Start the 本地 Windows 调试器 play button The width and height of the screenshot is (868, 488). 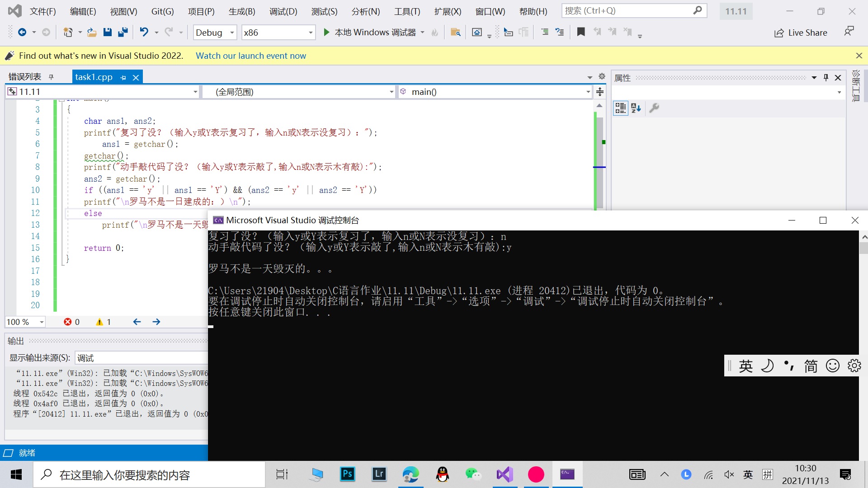pyautogui.click(x=326, y=32)
